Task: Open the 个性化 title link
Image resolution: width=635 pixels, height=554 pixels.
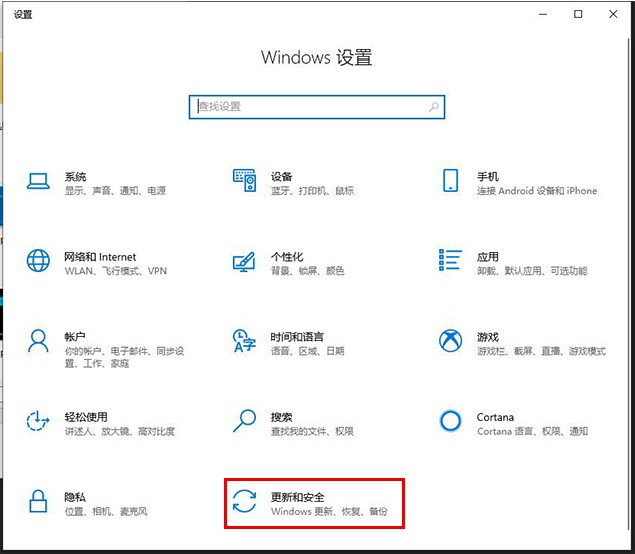Action: 287,257
